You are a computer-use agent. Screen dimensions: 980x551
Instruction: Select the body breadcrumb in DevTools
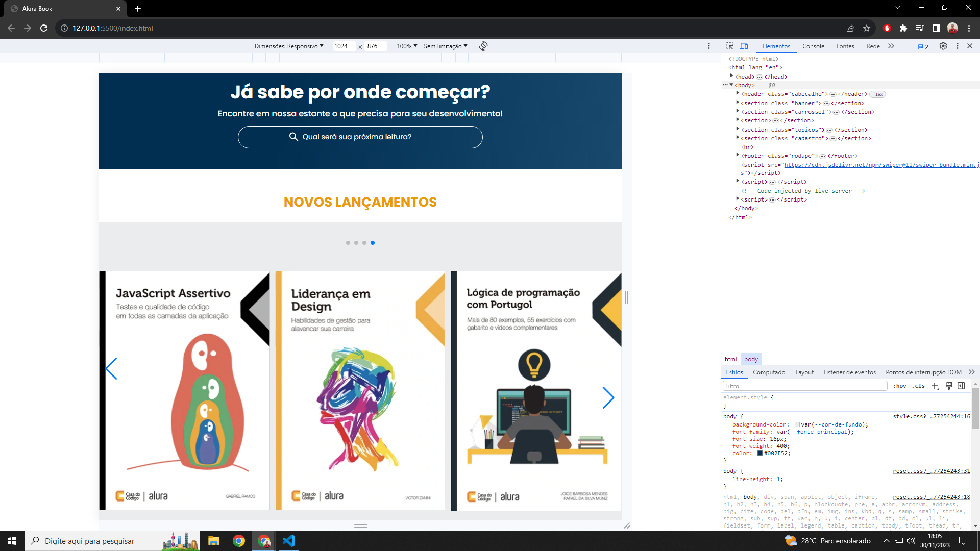751,359
